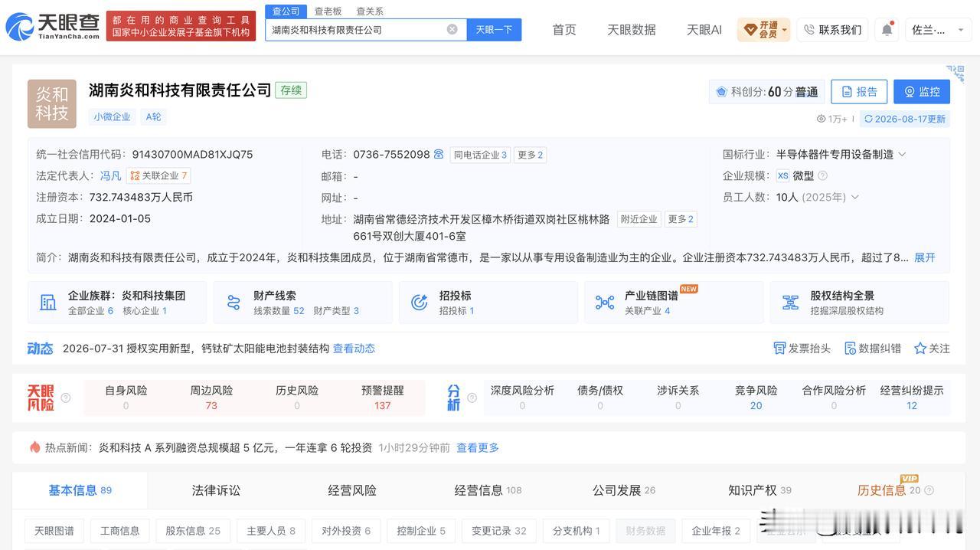Click 查看更多 news link
Viewport: 980px width, 550px height.
478,447
